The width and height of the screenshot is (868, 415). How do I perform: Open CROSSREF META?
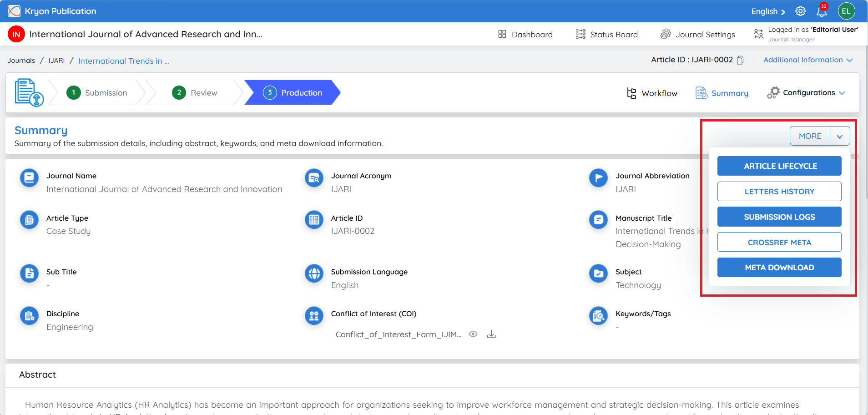pyautogui.click(x=779, y=242)
